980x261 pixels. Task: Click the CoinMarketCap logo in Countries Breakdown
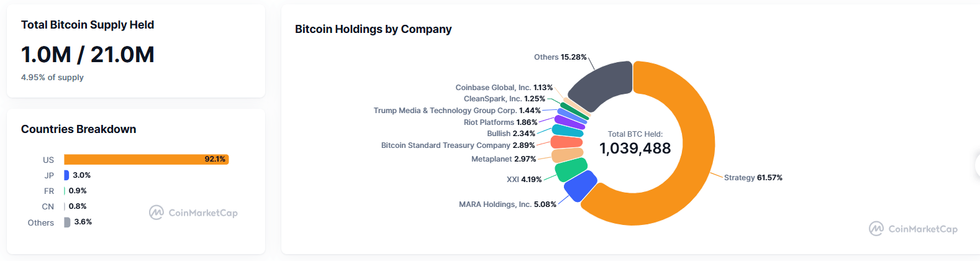(193, 213)
